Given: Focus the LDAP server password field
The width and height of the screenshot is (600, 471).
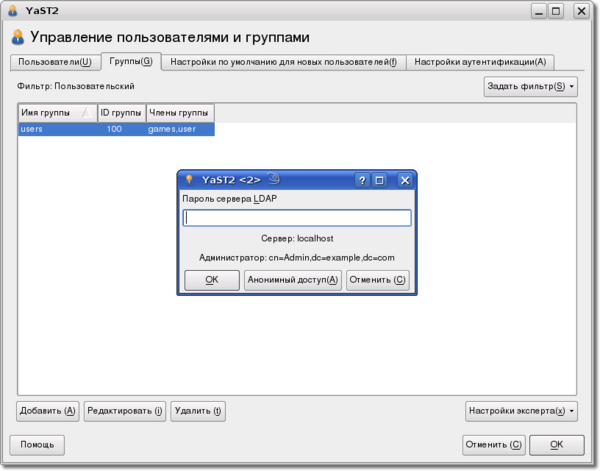Looking at the screenshot, I should point(297,218).
